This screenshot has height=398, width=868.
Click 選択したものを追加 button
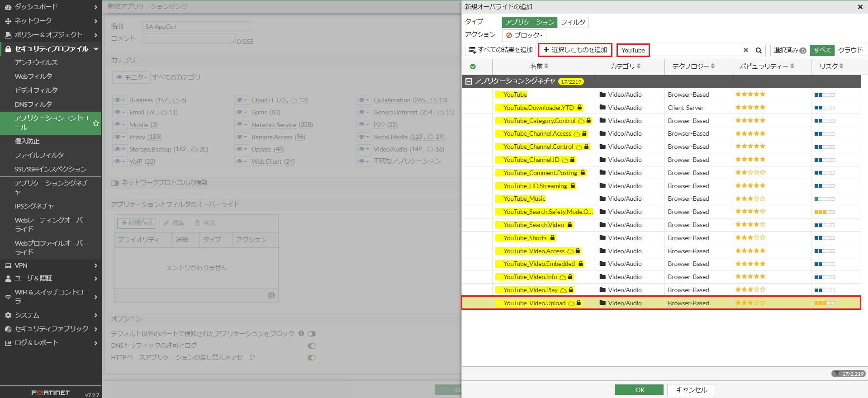(575, 50)
